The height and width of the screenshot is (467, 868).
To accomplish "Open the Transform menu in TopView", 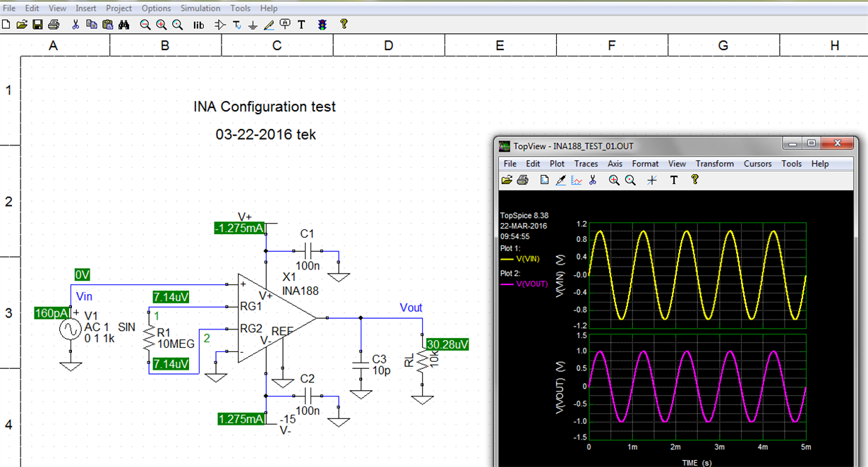I will tap(715, 164).
